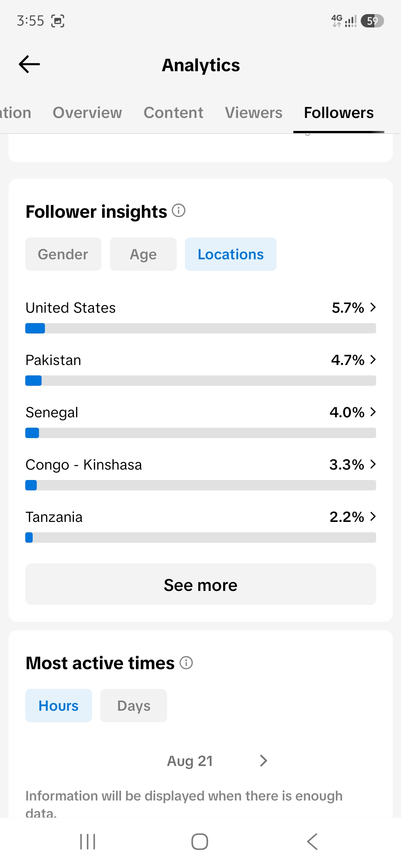Tap the See more button

coord(200,584)
